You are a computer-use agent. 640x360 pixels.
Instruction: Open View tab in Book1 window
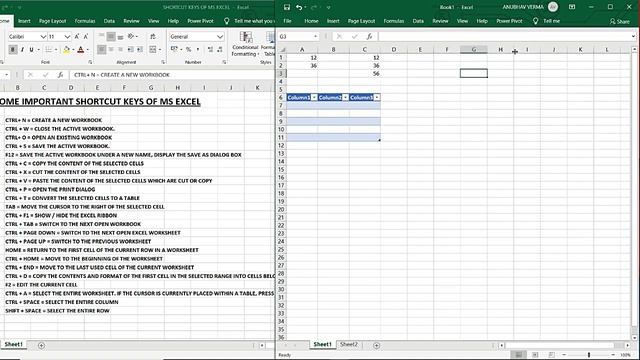(x=462, y=21)
